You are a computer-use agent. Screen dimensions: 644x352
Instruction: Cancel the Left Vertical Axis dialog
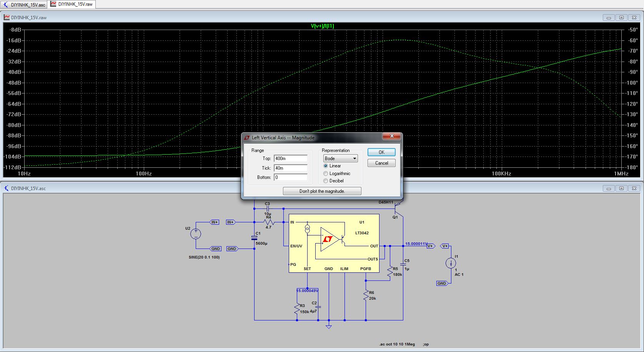click(x=381, y=163)
